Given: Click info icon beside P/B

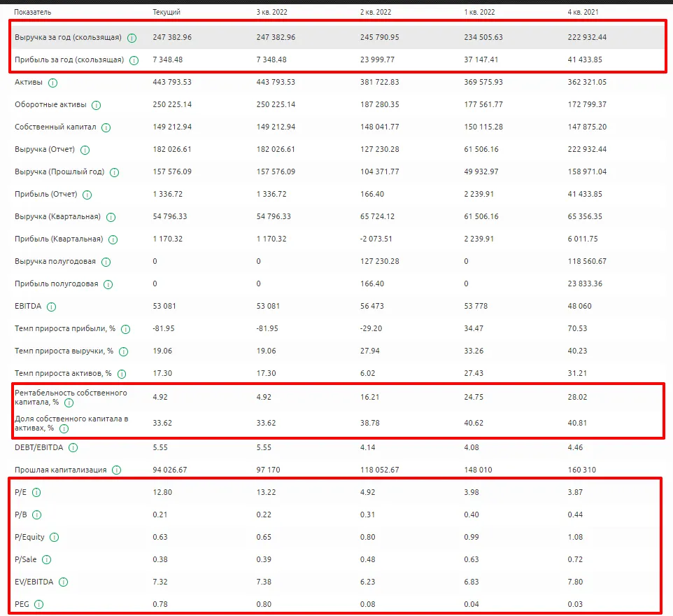Looking at the screenshot, I should (x=37, y=515).
